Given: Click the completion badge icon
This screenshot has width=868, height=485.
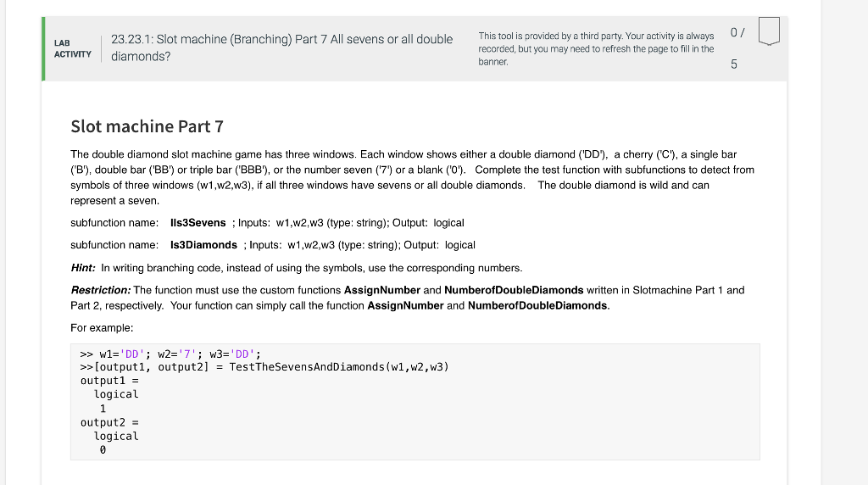Looking at the screenshot, I should pyautogui.click(x=768, y=32).
